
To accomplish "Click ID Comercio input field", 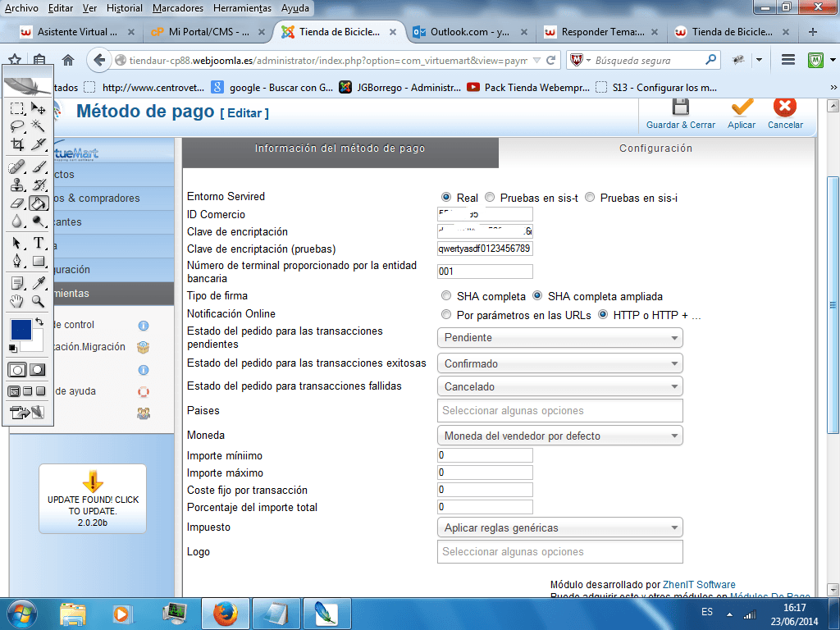I will pyautogui.click(x=485, y=214).
